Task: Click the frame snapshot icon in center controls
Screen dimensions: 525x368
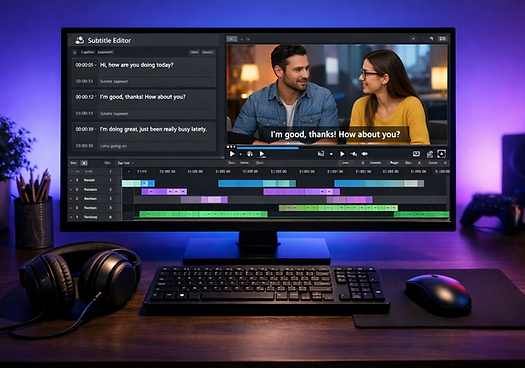Action: pyautogui.click(x=321, y=154)
